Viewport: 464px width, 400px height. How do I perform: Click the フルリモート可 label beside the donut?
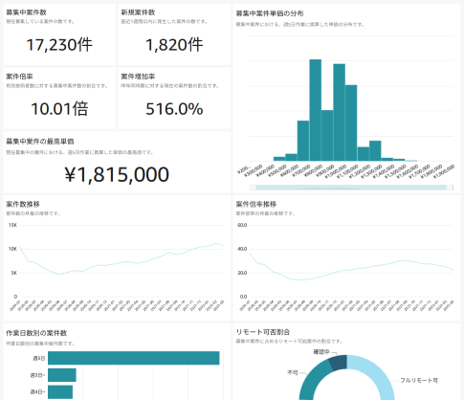[419, 380]
